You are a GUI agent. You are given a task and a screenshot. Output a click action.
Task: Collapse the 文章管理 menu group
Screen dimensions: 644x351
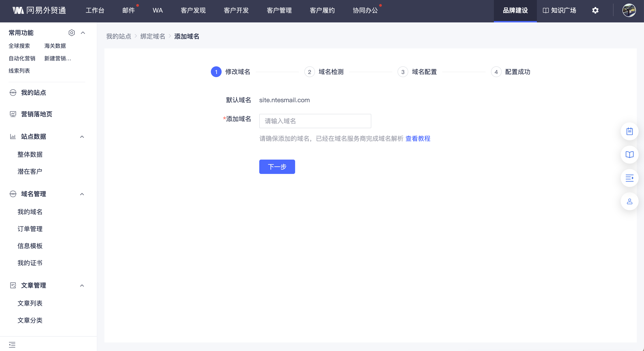coord(82,286)
